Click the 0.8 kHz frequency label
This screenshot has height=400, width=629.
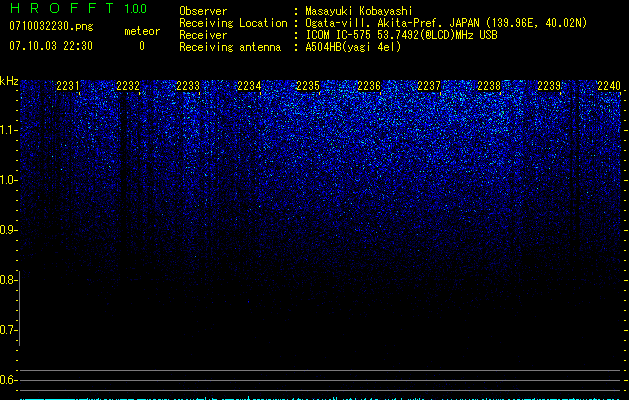8,280
